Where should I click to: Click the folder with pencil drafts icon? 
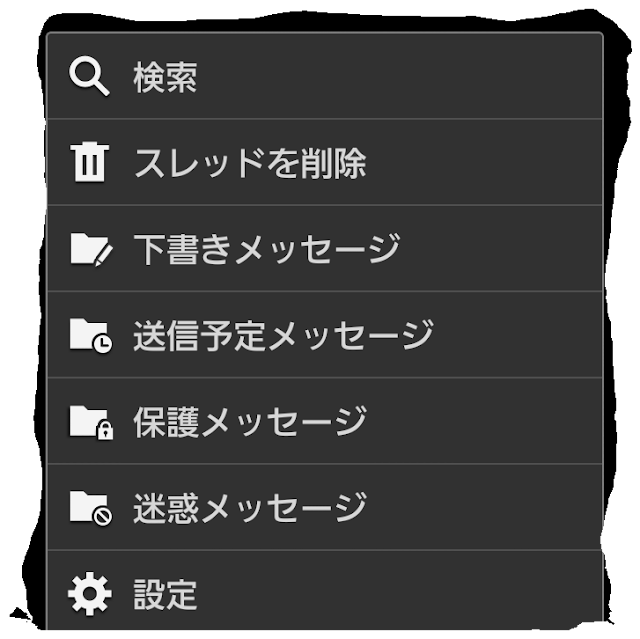pyautogui.click(x=91, y=250)
